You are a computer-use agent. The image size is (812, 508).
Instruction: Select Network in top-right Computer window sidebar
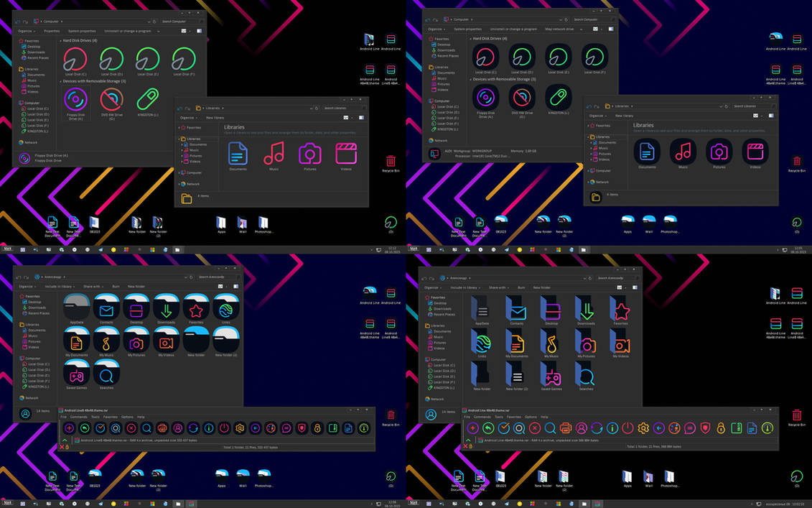[x=441, y=141]
